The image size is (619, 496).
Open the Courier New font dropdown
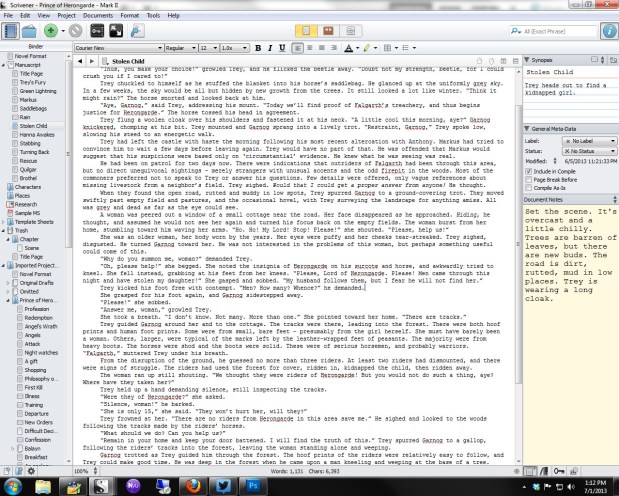(119, 48)
